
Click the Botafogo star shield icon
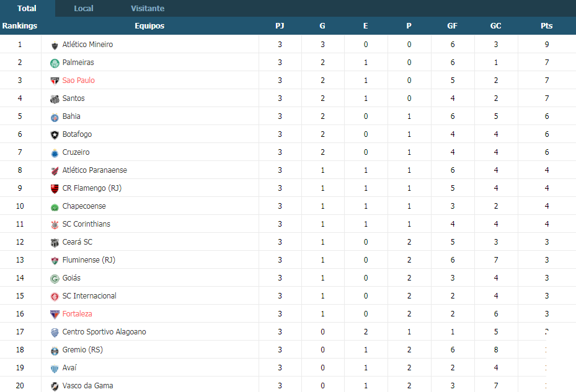pyautogui.click(x=55, y=135)
